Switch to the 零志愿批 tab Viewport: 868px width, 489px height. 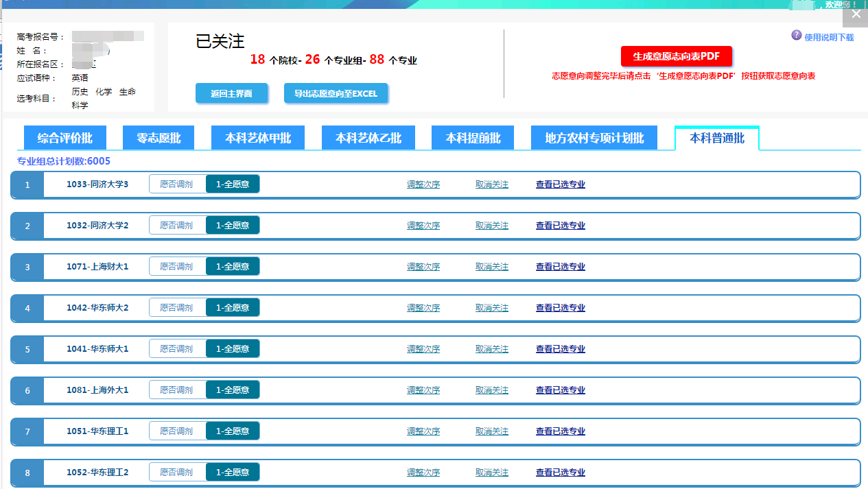(159, 138)
